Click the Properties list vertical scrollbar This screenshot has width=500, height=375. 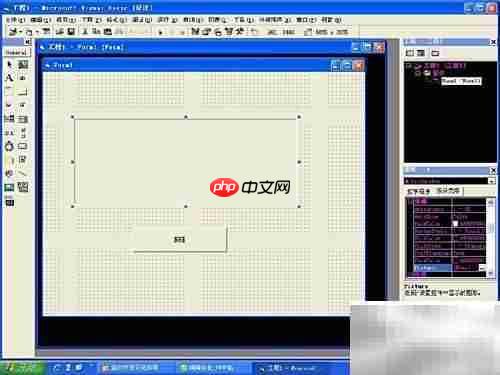click(x=491, y=237)
